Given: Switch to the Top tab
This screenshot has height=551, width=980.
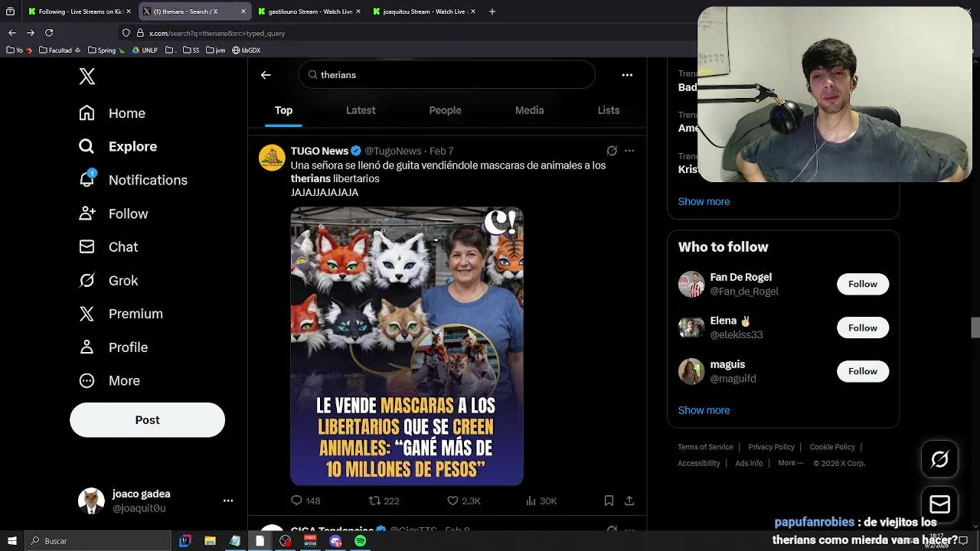Looking at the screenshot, I should [x=283, y=110].
